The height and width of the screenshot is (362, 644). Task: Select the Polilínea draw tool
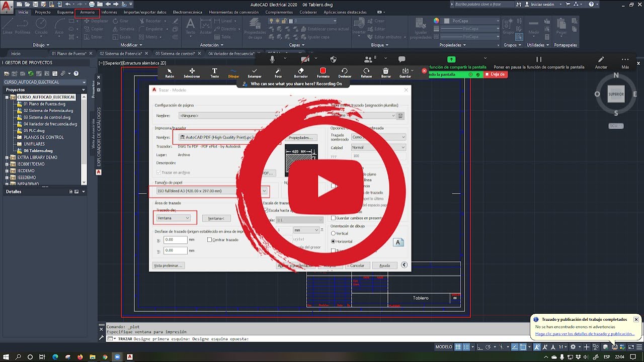coord(23,26)
